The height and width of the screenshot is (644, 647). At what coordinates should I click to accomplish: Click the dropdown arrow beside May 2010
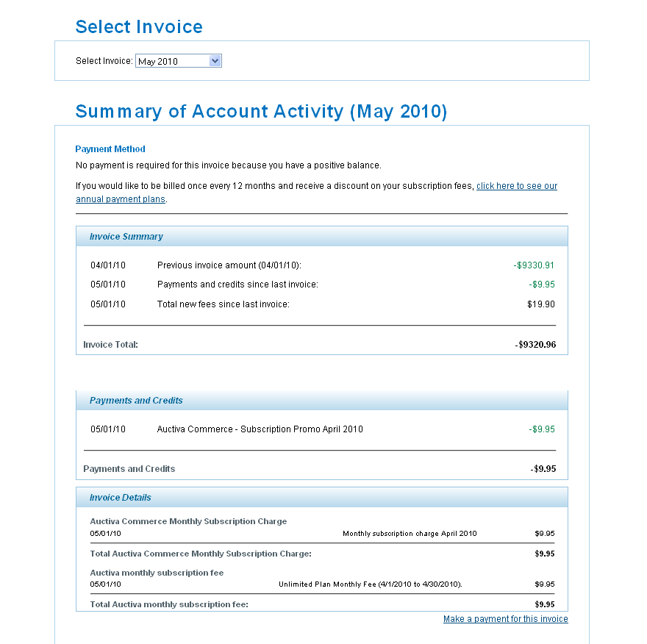click(x=216, y=60)
